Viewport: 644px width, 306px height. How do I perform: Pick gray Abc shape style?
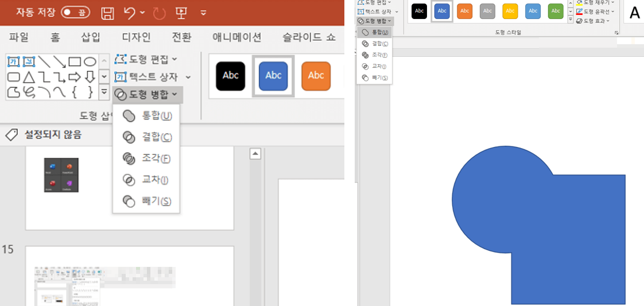[x=487, y=11]
